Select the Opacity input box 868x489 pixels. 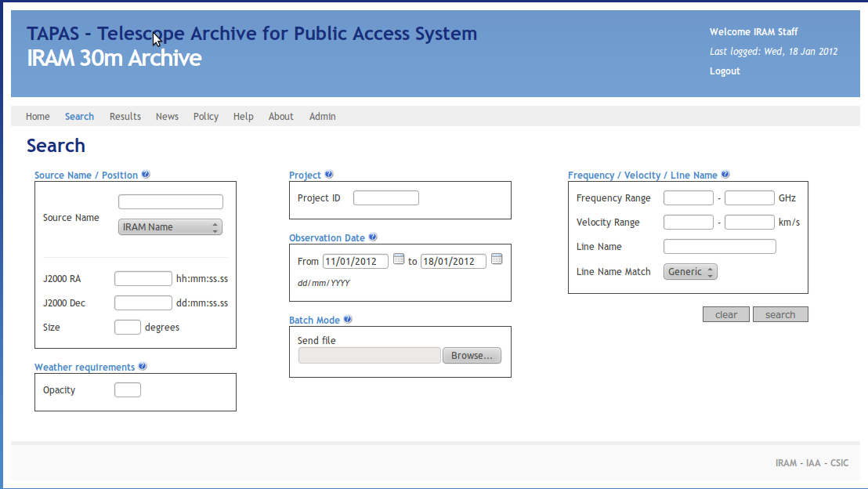point(128,390)
